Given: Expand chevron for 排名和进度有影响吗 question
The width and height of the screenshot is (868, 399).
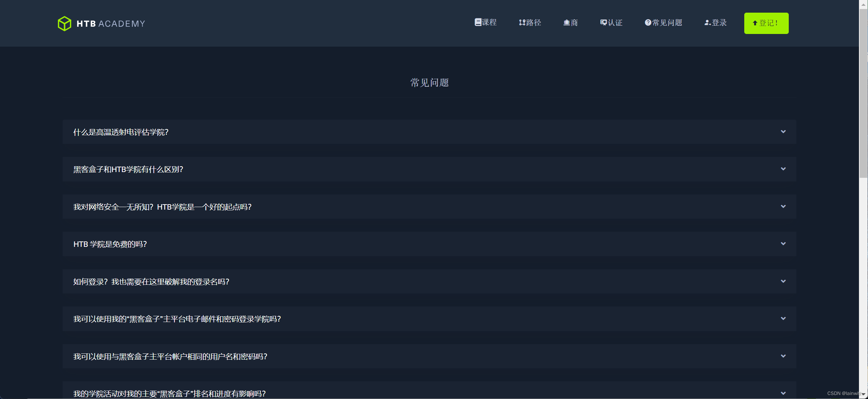Looking at the screenshot, I should point(783,393).
